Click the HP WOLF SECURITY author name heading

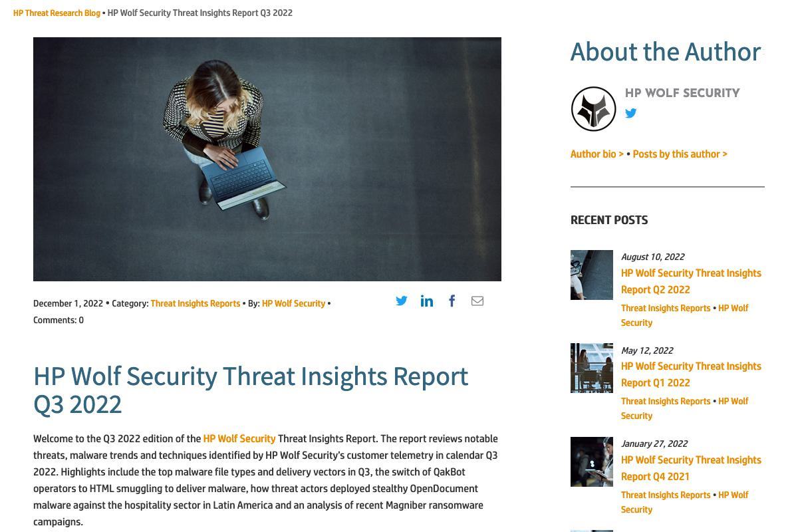[682, 93]
